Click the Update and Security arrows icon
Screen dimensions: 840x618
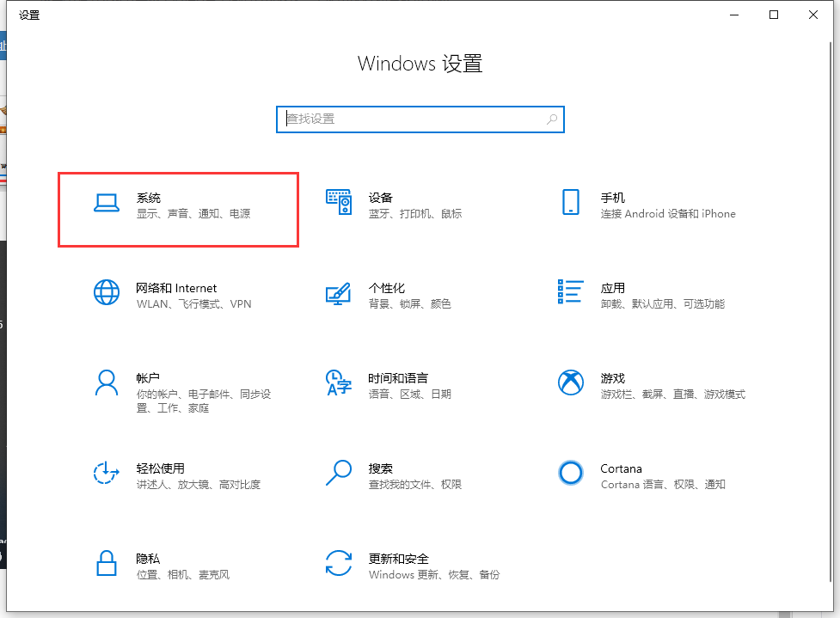click(339, 564)
